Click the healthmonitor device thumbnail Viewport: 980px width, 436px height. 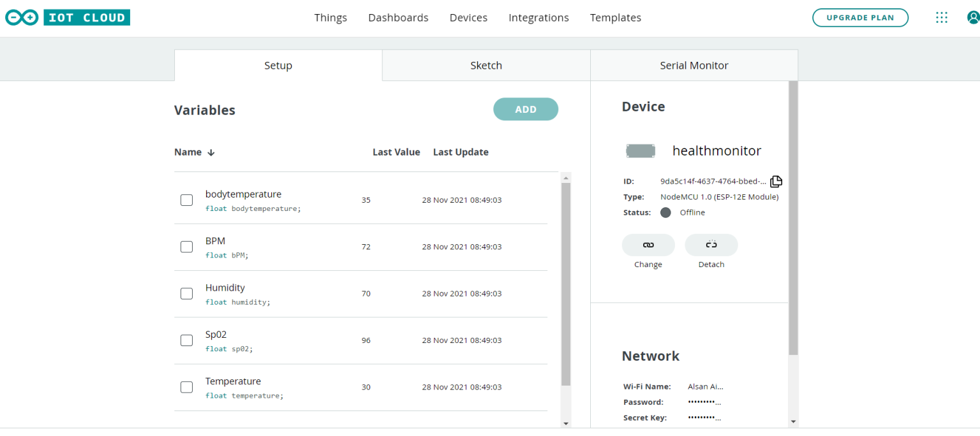click(641, 150)
